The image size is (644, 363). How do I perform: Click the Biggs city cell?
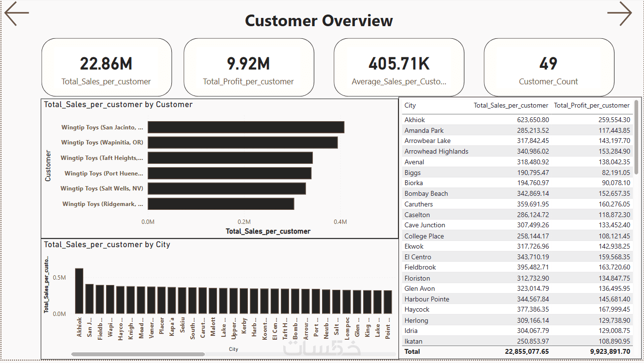413,173
